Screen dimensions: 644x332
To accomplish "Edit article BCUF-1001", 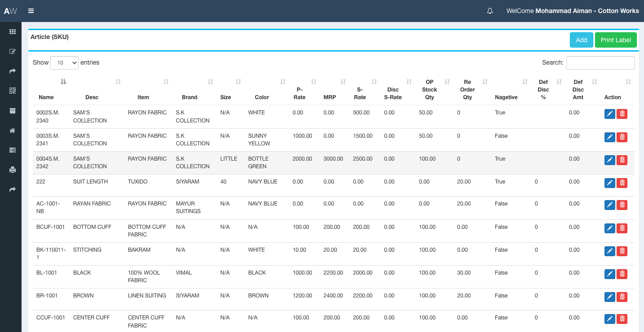I will pyautogui.click(x=610, y=228).
